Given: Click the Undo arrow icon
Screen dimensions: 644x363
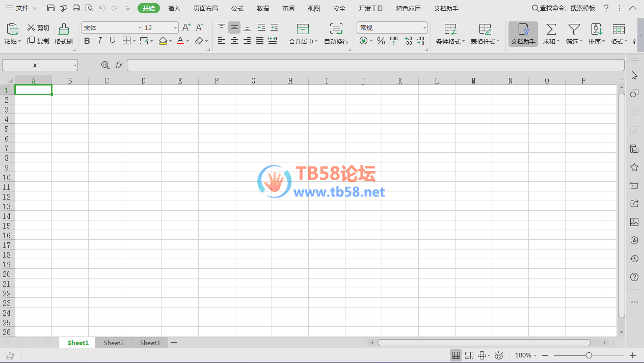Looking at the screenshot, I should [102, 8].
